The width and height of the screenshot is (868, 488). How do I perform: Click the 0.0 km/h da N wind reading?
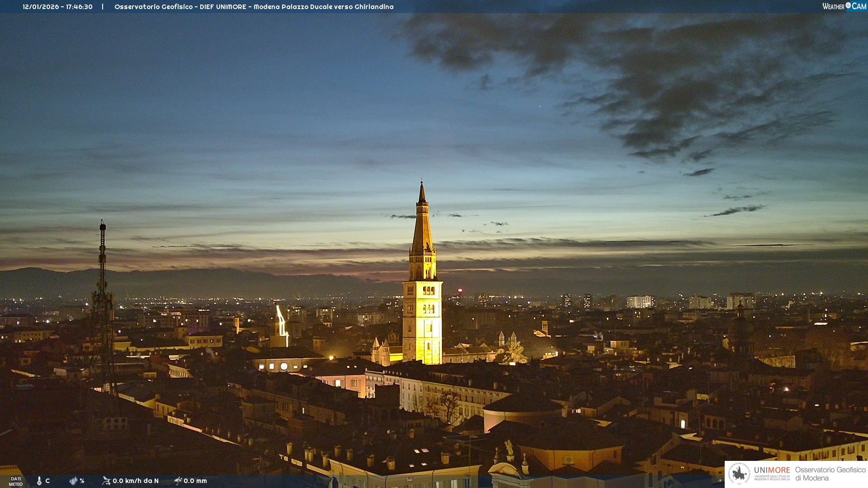[x=136, y=481]
